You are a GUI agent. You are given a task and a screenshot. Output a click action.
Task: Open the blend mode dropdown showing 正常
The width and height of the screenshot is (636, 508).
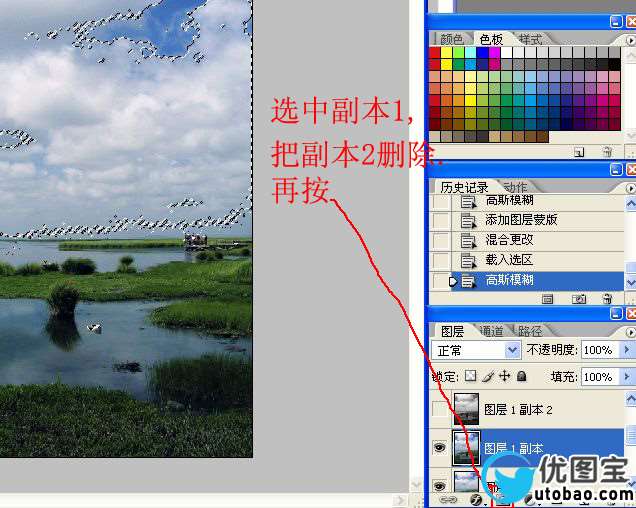click(x=476, y=350)
